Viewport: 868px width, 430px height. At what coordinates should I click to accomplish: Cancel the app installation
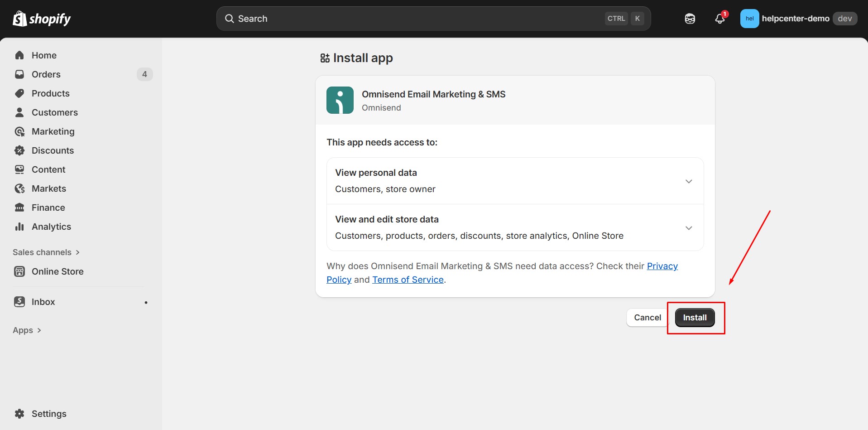click(647, 318)
